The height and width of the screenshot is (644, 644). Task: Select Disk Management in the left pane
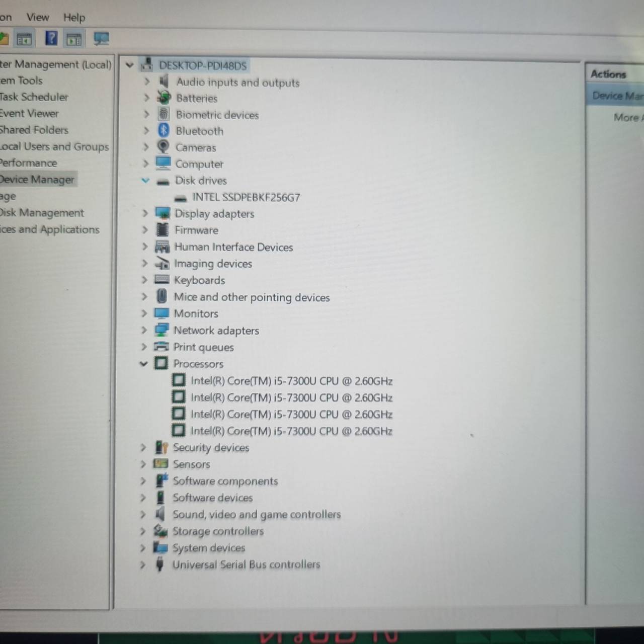[41, 213]
